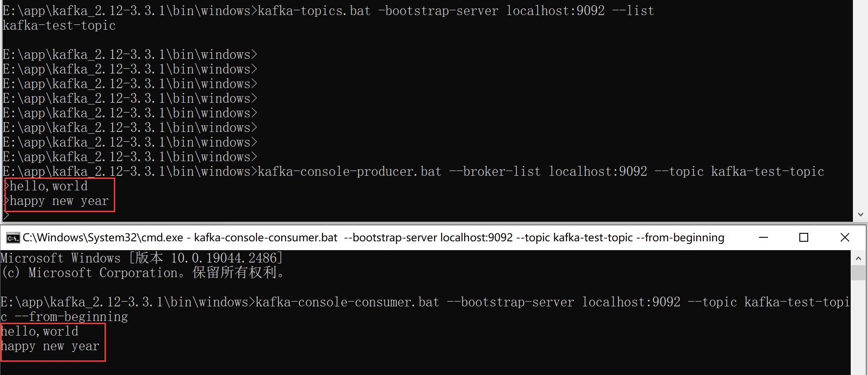Click the consumer window scrollbar thumb
Viewport: 868px width, 375px height.
click(858, 273)
